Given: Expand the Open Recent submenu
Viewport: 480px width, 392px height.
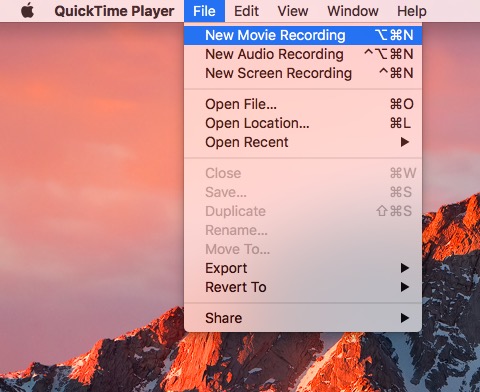Looking at the screenshot, I should click(x=303, y=142).
